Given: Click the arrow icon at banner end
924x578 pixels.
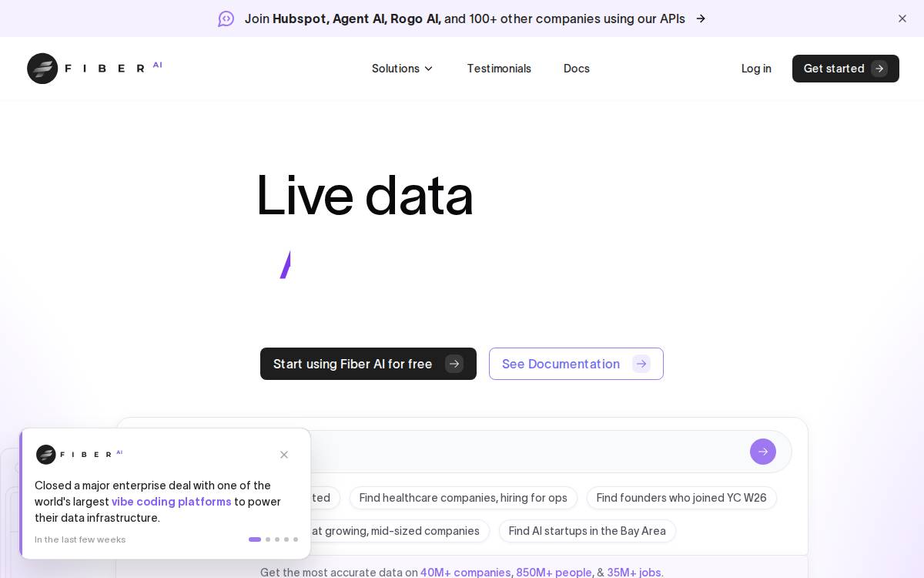Looking at the screenshot, I should (x=701, y=18).
